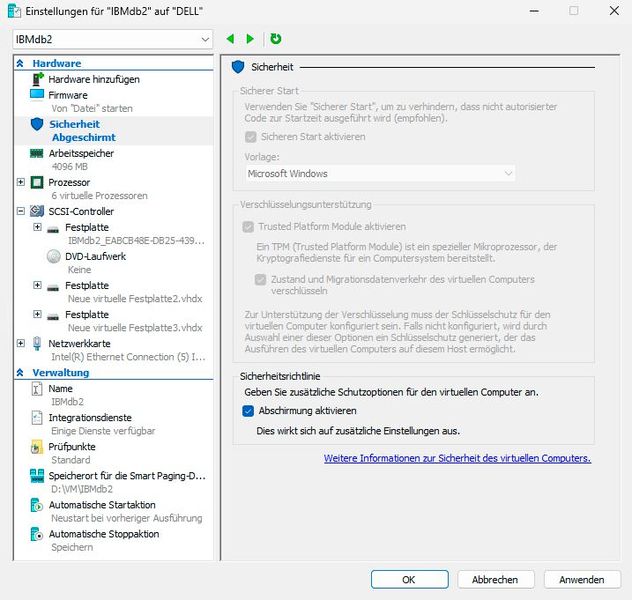The height and width of the screenshot is (600, 632).
Task: Click the Arbeitsspeicher memory chip icon
Action: (x=37, y=153)
